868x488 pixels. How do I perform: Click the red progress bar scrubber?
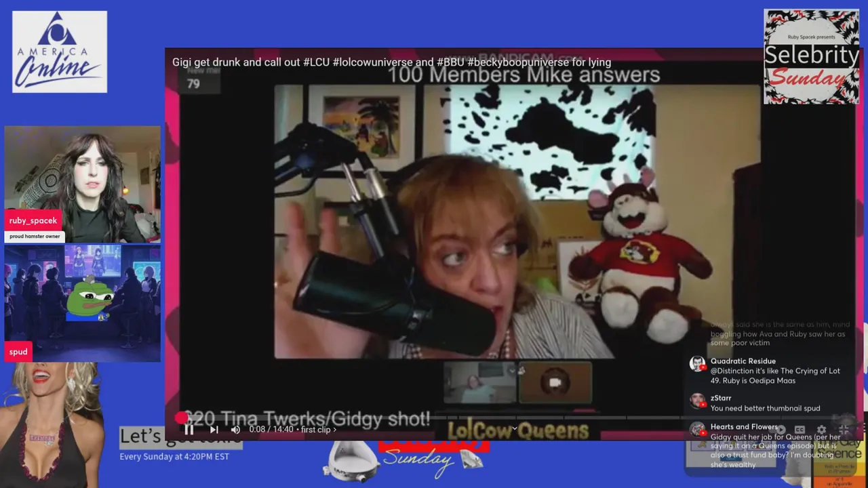pos(180,418)
